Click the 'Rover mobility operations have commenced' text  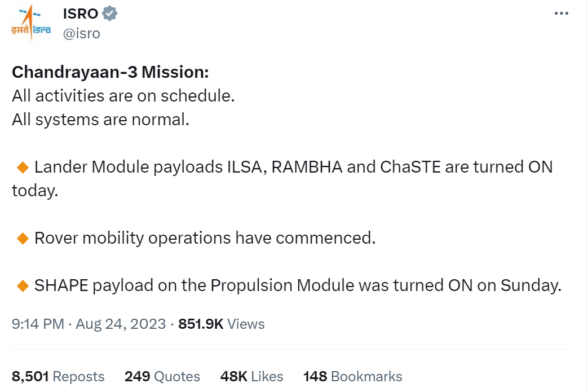[205, 238]
